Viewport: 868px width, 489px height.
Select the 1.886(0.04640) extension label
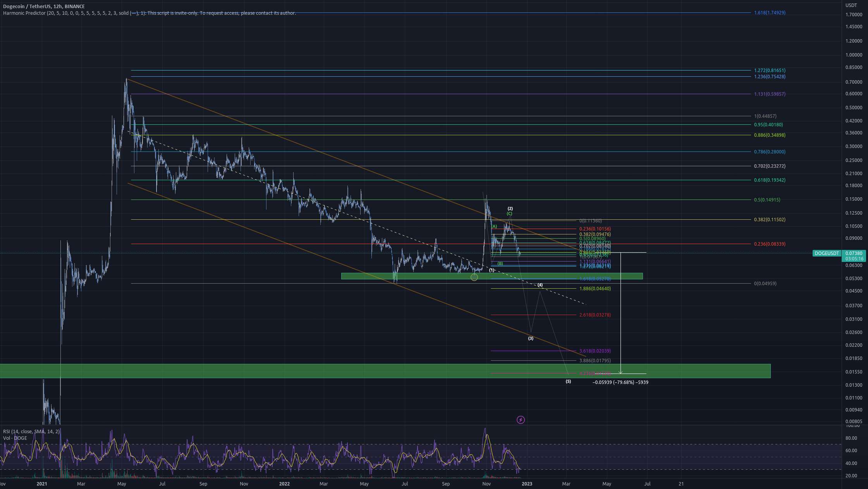[x=595, y=289]
